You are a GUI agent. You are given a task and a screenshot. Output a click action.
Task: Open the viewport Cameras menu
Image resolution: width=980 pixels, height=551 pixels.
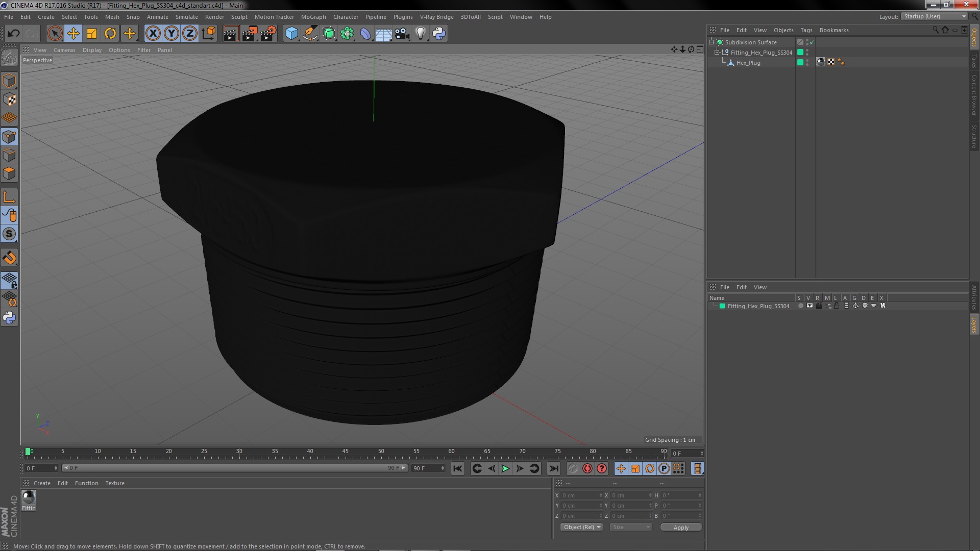click(x=64, y=50)
